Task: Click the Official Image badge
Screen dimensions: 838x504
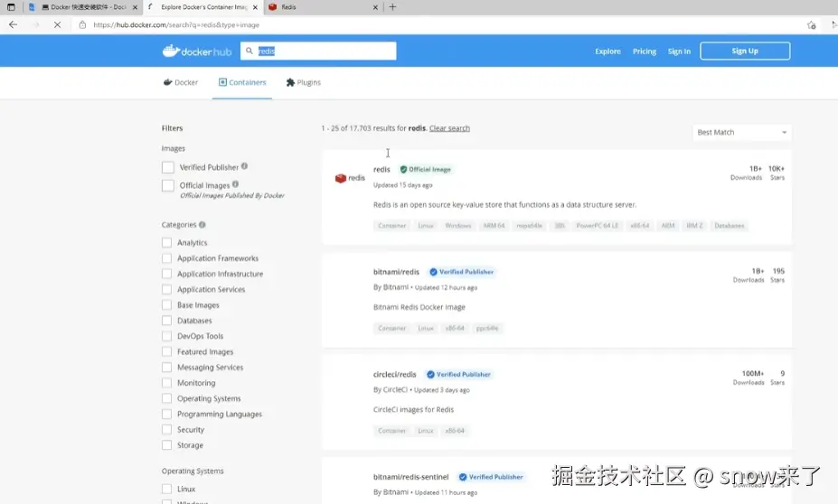Action: [x=426, y=169]
